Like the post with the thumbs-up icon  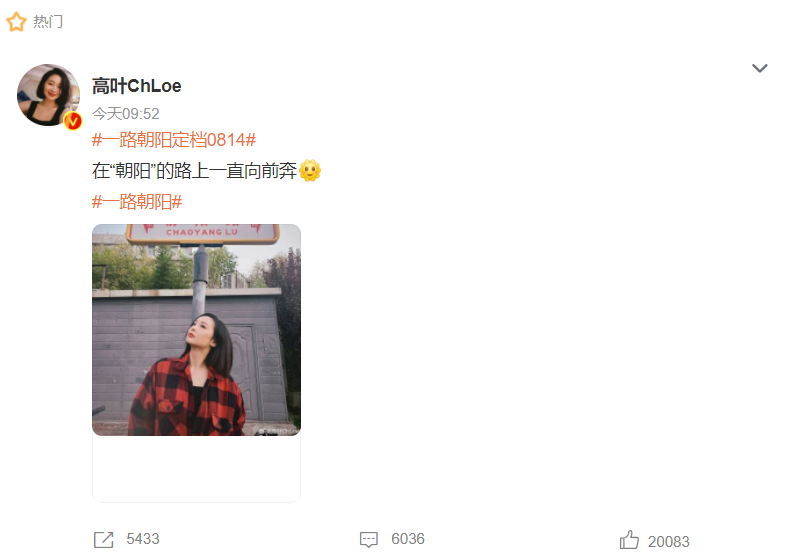(x=629, y=540)
